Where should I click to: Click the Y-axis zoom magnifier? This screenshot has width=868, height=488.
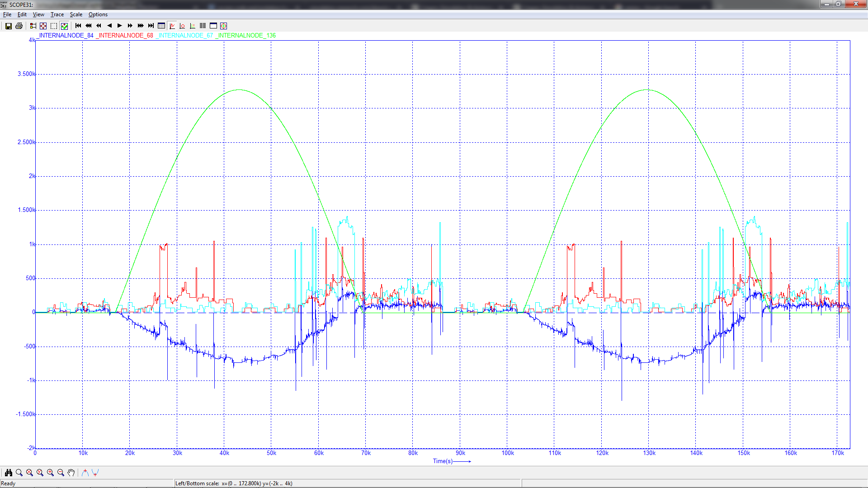click(40, 473)
